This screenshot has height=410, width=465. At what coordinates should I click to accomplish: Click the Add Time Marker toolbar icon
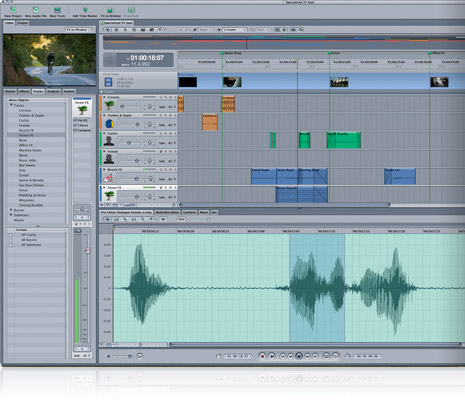click(x=85, y=10)
